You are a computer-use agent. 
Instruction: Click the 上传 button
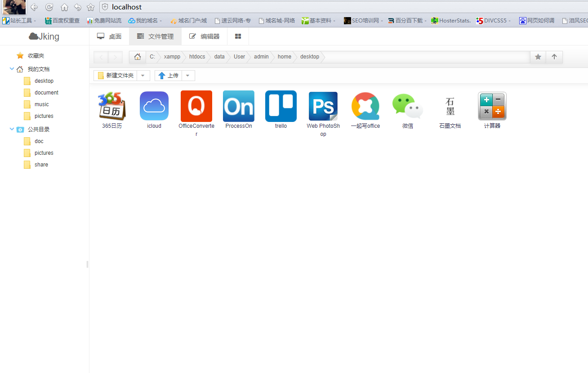pos(168,76)
